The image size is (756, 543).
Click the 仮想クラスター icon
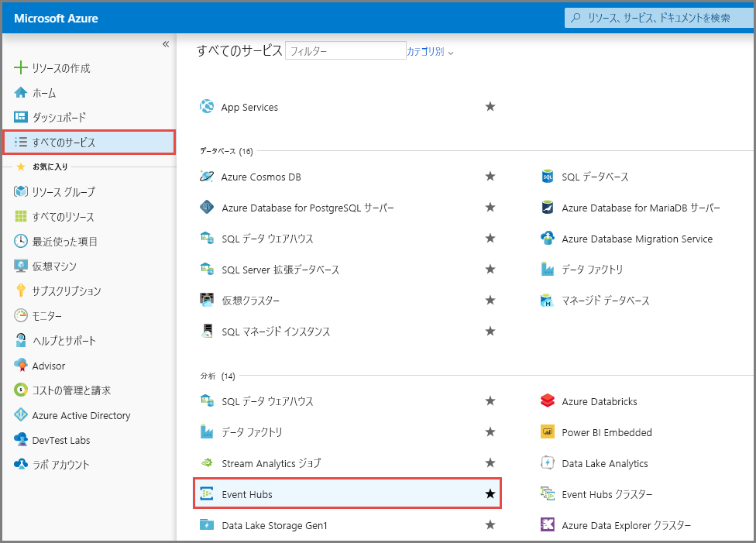point(207,300)
